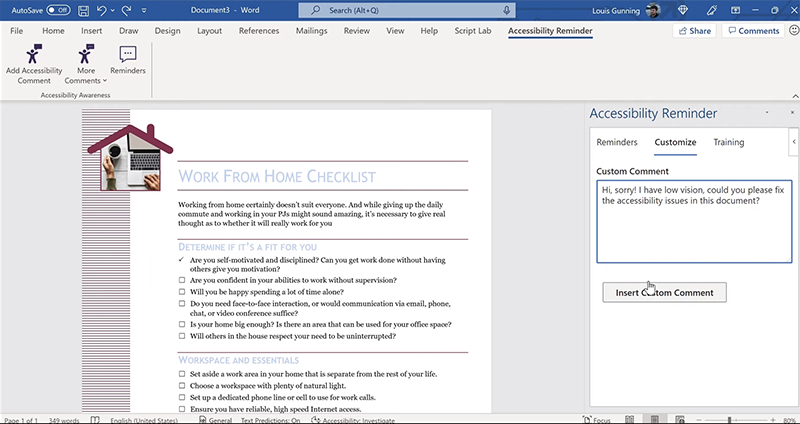Open the Accessibility Reminder pane options dropdown
This screenshot has height=424, width=800.
(x=765, y=114)
